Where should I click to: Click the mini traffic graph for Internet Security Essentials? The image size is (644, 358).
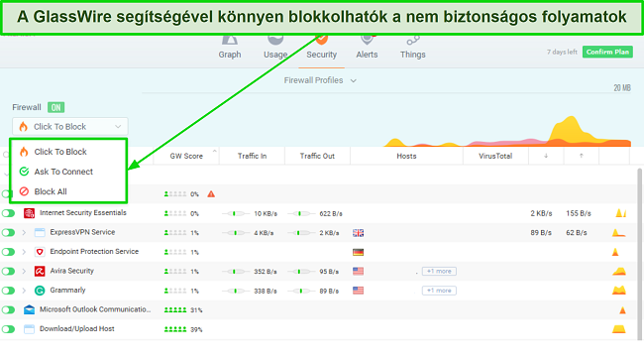click(620, 213)
